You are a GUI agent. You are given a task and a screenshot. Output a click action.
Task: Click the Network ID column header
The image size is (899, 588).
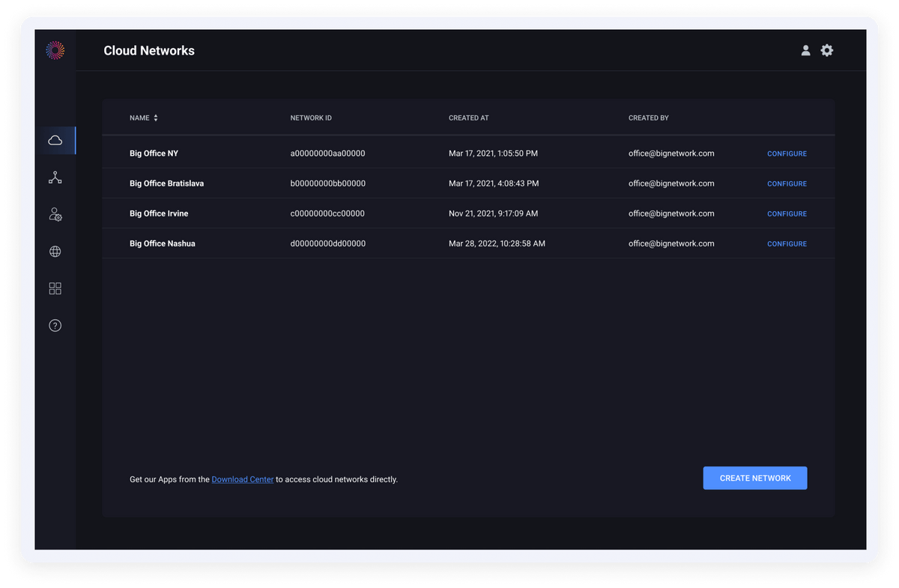[x=311, y=118]
